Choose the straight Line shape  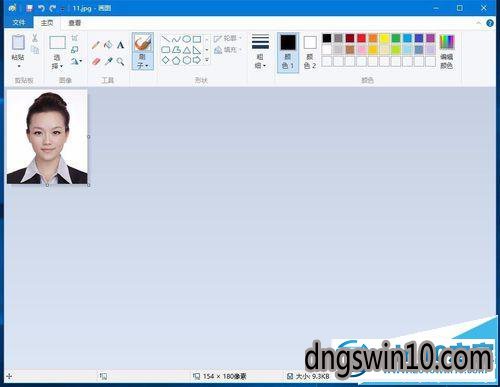pyautogui.click(x=166, y=39)
